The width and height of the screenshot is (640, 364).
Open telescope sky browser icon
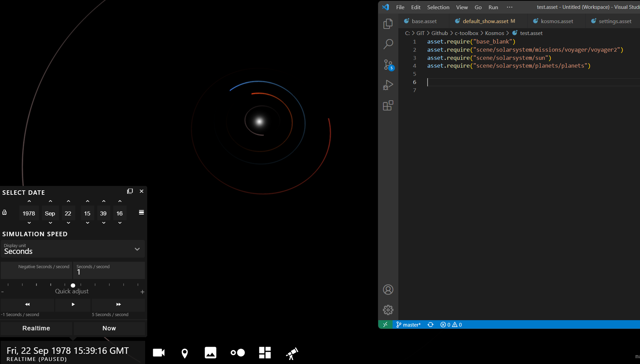[292, 353]
